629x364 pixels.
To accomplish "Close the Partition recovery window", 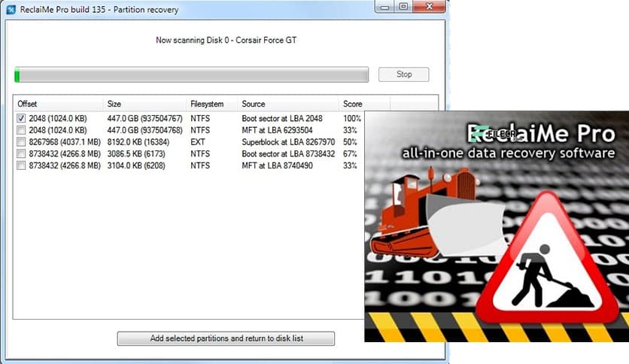I will tap(429, 7).
